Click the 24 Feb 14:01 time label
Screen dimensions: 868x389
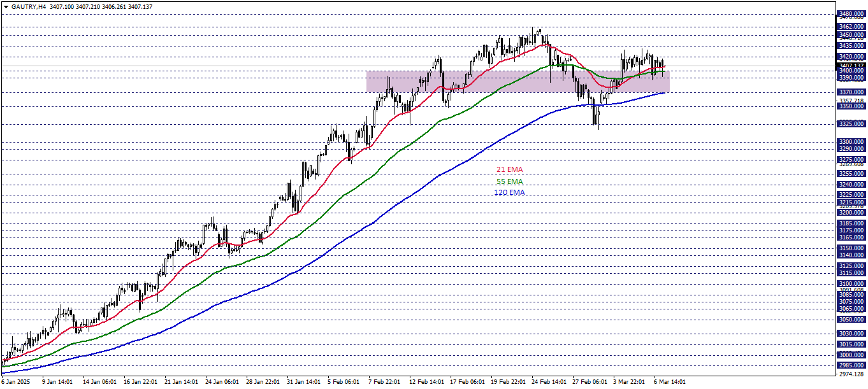(x=549, y=382)
